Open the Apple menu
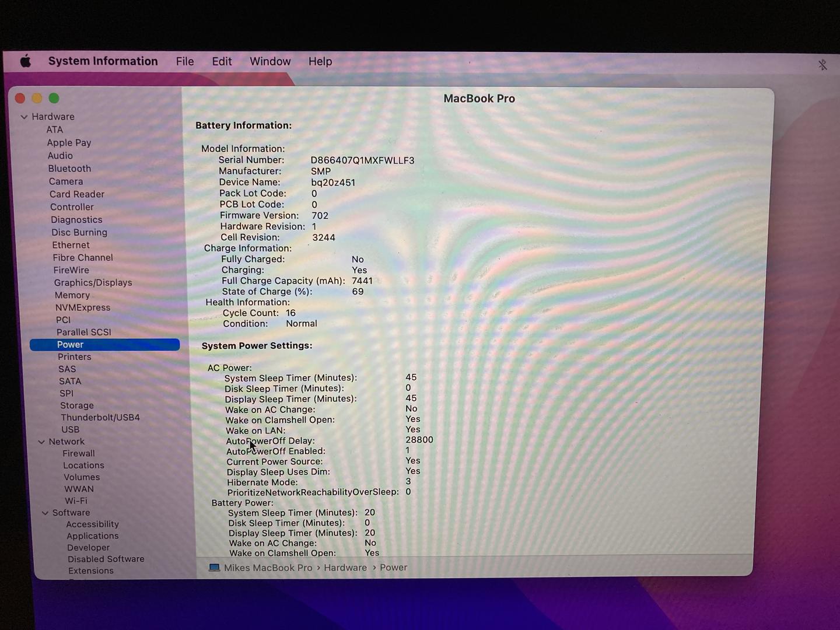This screenshot has height=630, width=840. (x=26, y=61)
